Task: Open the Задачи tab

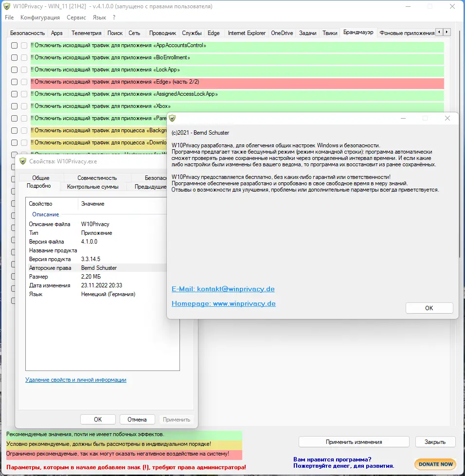Action: (x=308, y=33)
